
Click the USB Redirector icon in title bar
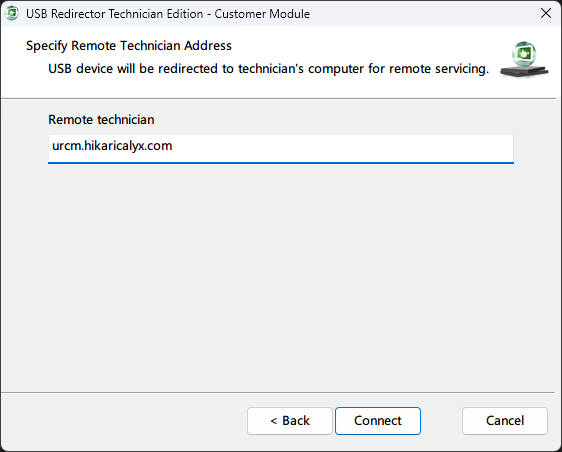coord(11,14)
